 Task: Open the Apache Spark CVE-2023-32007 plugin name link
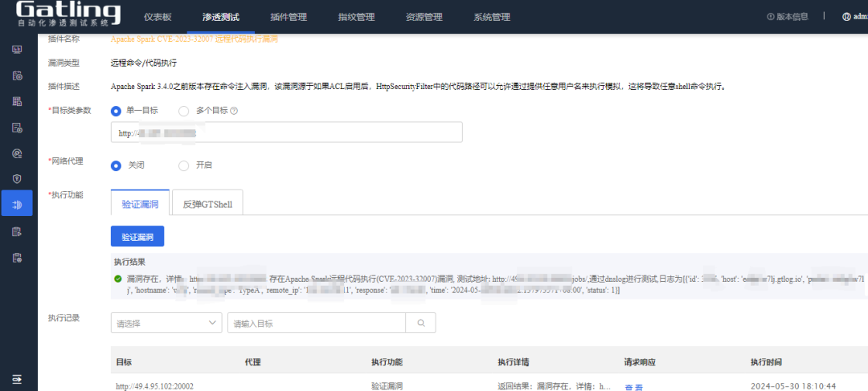point(194,39)
